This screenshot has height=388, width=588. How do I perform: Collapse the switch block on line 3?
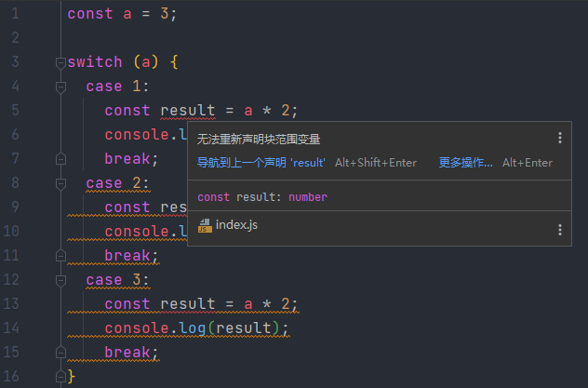[x=60, y=62]
